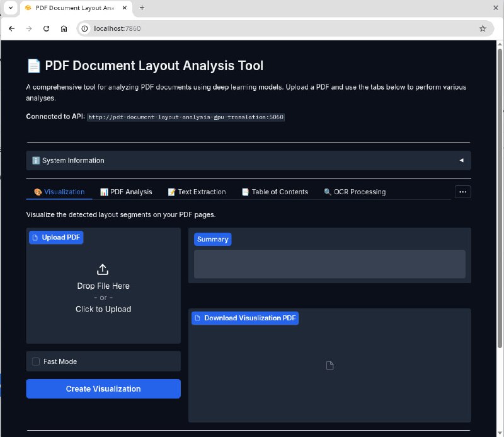
Task: Open the overflow tabs menu with three dots
Action: pos(463,192)
